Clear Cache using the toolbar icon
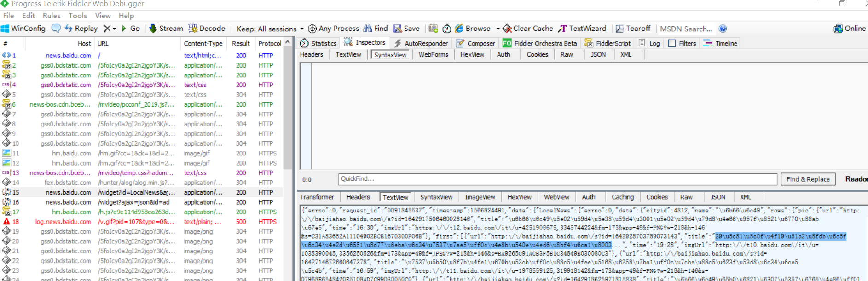This screenshot has width=868, height=281. pyautogui.click(x=527, y=29)
